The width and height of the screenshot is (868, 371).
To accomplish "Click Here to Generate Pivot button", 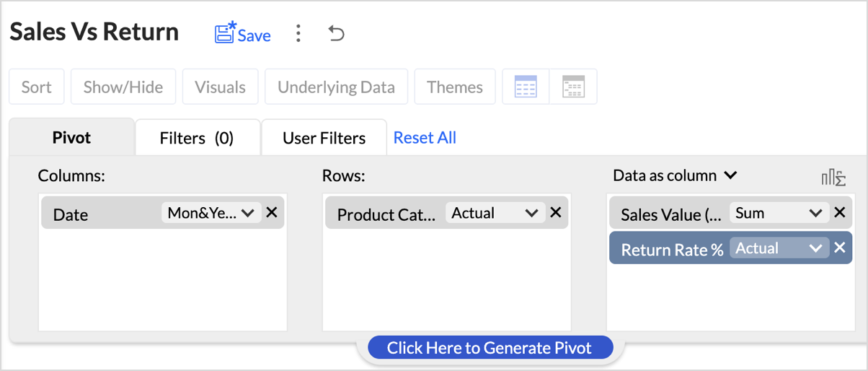I will (490, 348).
